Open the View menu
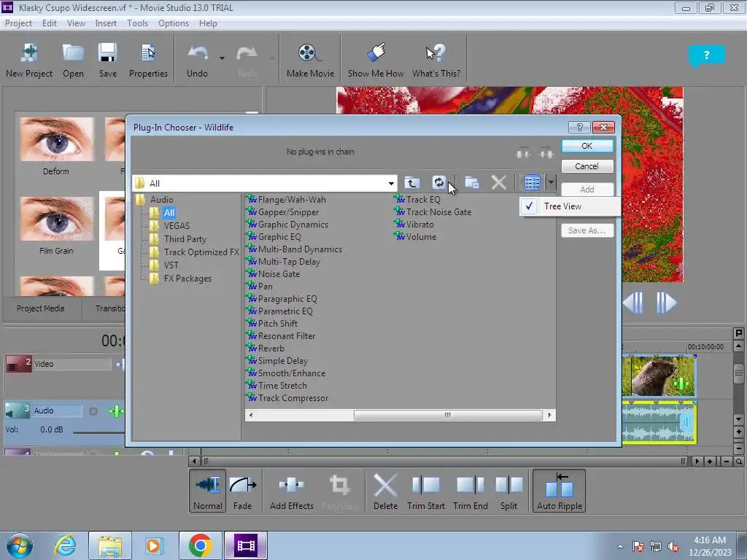 click(x=76, y=23)
